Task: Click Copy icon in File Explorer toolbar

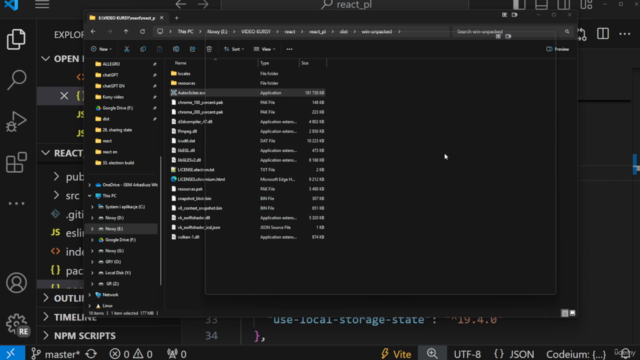Action: pos(143,49)
